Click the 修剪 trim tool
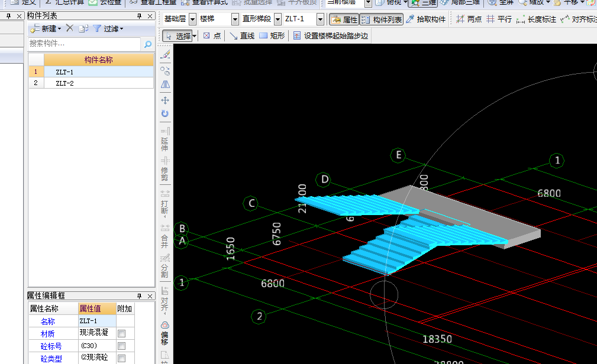Screen dimensions: 597x364 [x=165, y=170]
